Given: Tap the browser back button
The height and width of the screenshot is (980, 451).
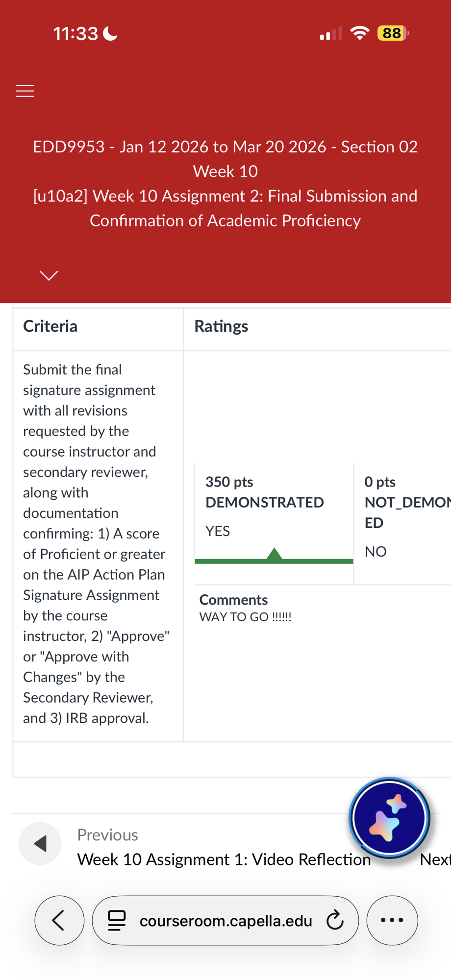Looking at the screenshot, I should coord(59,920).
